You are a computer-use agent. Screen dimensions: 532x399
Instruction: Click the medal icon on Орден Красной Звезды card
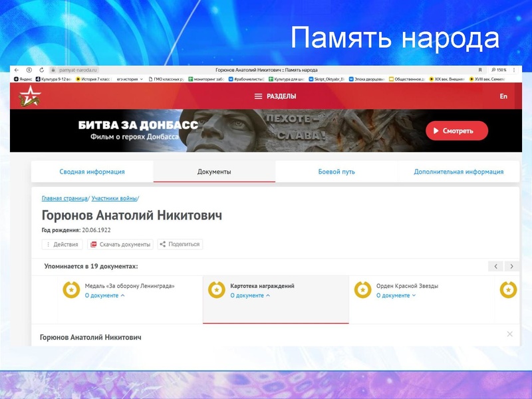[361, 289]
